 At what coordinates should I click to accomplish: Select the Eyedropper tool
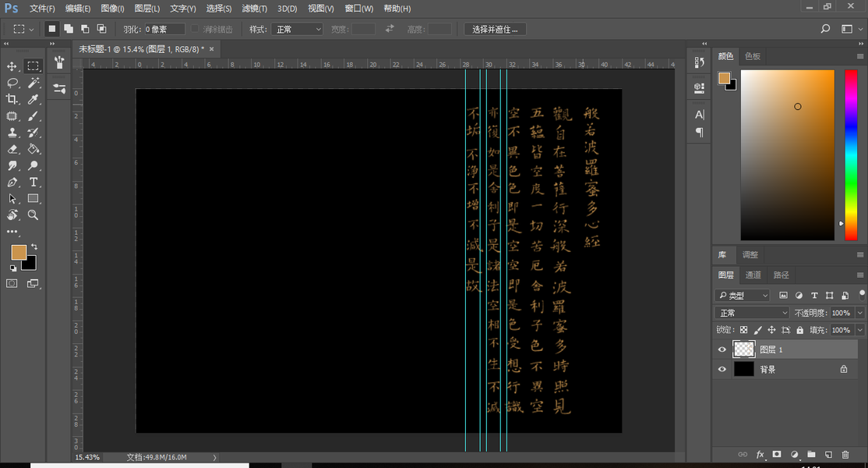tap(34, 99)
